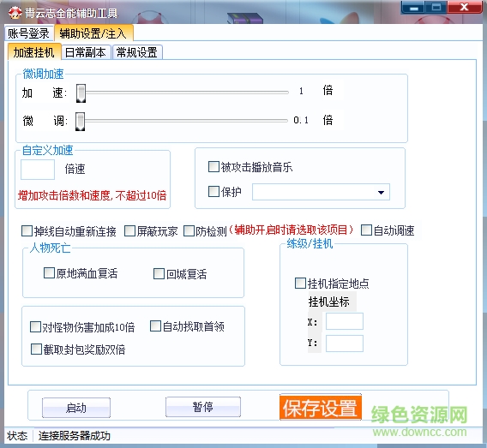Switch to the 账号登录 tab

28,33
